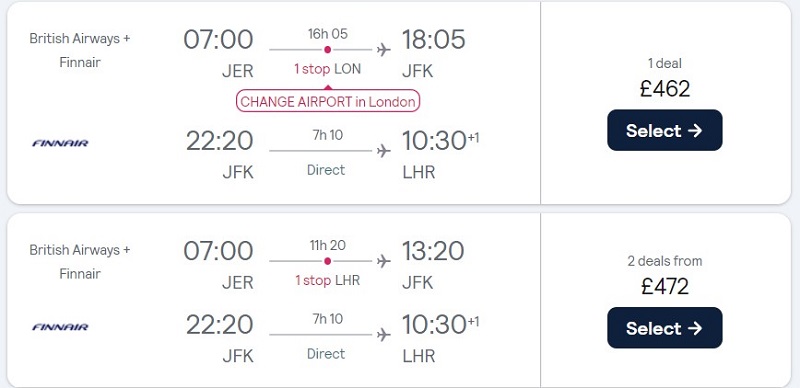The height and width of the screenshot is (388, 800).
Task: Select the £462 flight deal
Action: click(x=664, y=130)
